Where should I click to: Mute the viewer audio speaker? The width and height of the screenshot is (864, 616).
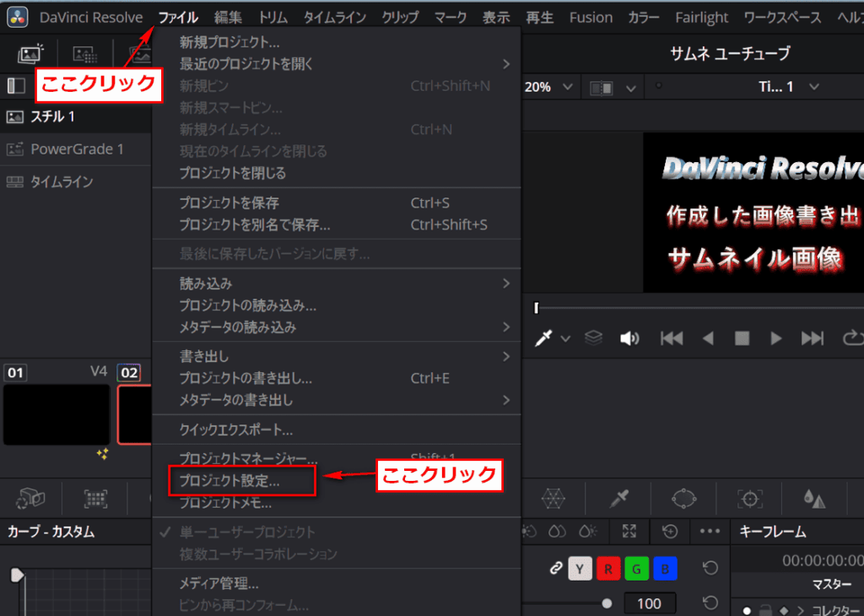click(x=629, y=338)
